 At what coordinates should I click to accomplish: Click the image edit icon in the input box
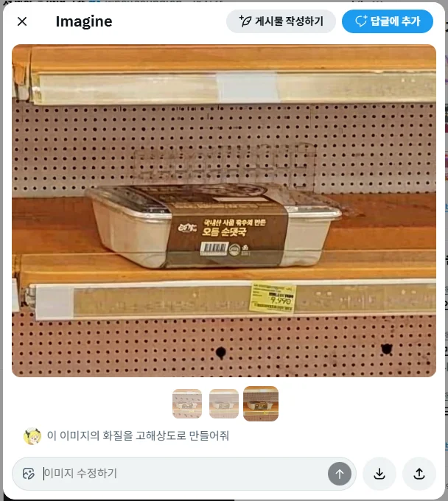[x=29, y=474]
